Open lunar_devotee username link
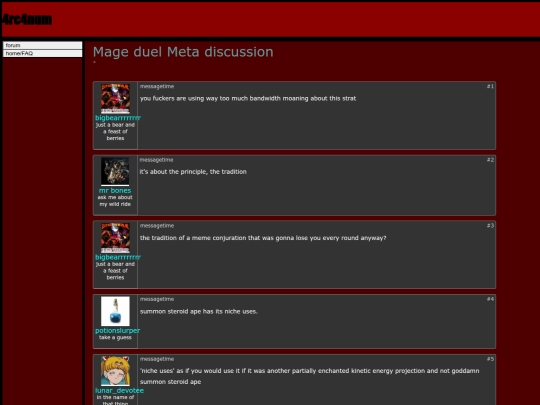This screenshot has width=540, height=405. pyautogui.click(x=119, y=391)
